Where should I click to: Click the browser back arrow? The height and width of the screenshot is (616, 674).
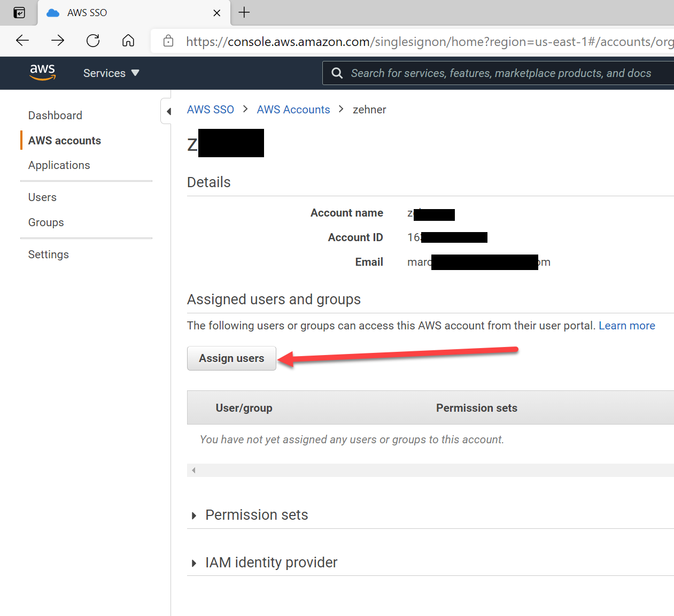tap(22, 41)
